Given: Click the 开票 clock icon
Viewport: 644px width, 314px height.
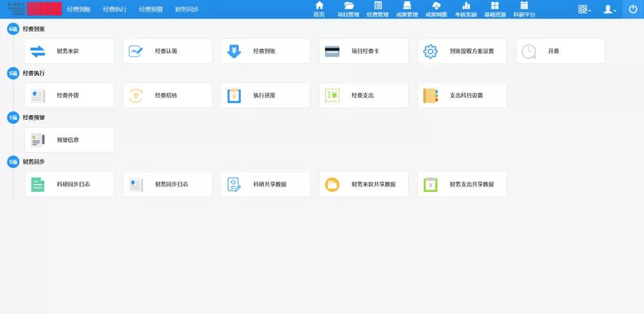Looking at the screenshot, I should click(528, 51).
